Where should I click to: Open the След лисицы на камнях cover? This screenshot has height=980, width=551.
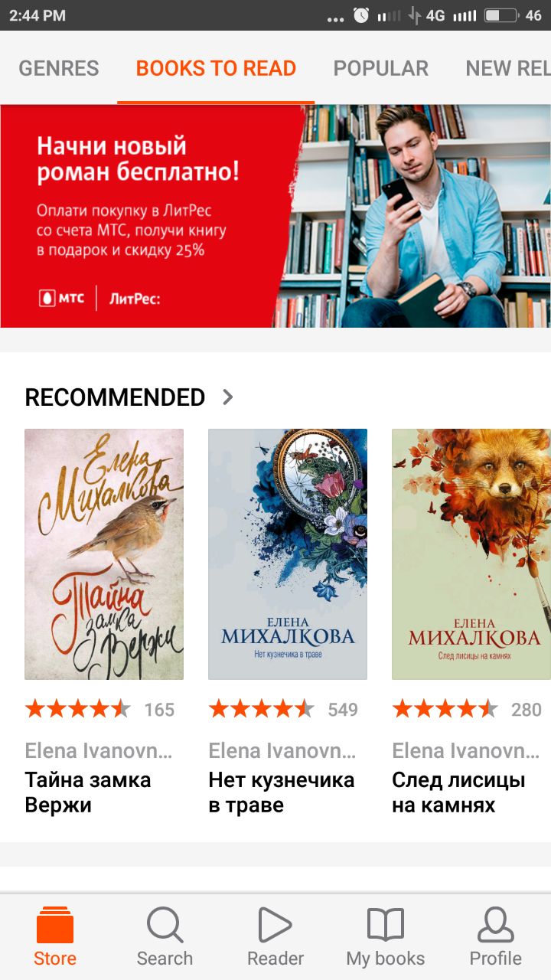(x=471, y=554)
